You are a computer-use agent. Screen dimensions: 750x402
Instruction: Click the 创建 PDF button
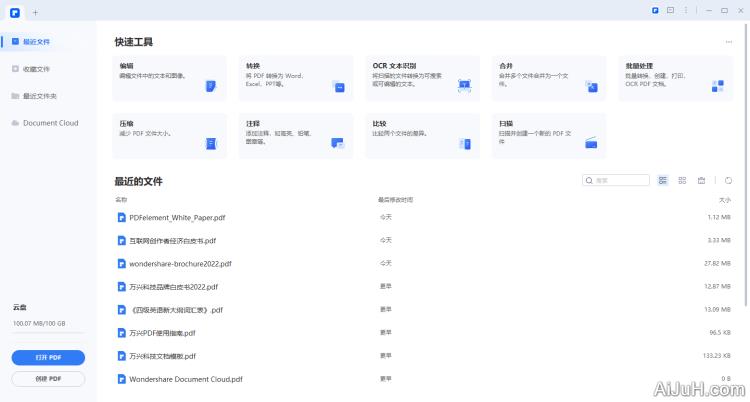pos(48,379)
